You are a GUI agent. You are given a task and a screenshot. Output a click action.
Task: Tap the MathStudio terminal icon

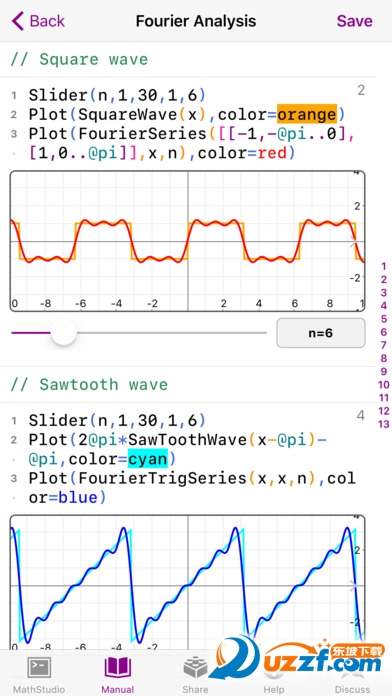pos(39,668)
